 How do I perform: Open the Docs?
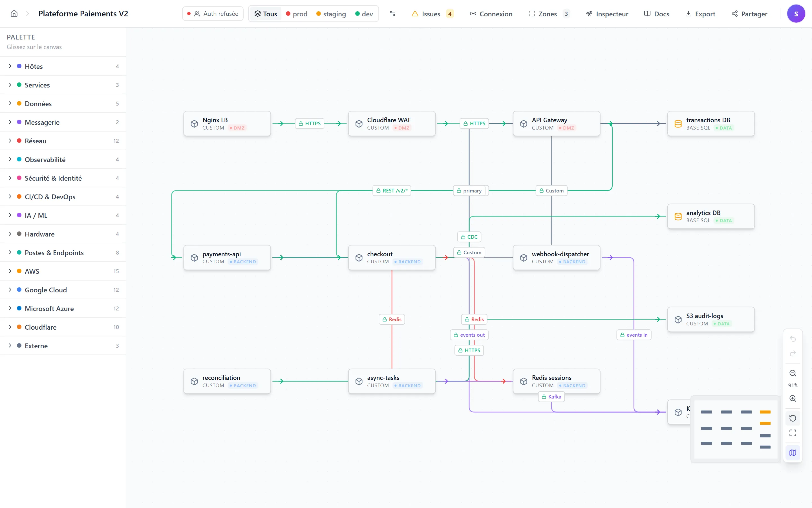click(657, 14)
